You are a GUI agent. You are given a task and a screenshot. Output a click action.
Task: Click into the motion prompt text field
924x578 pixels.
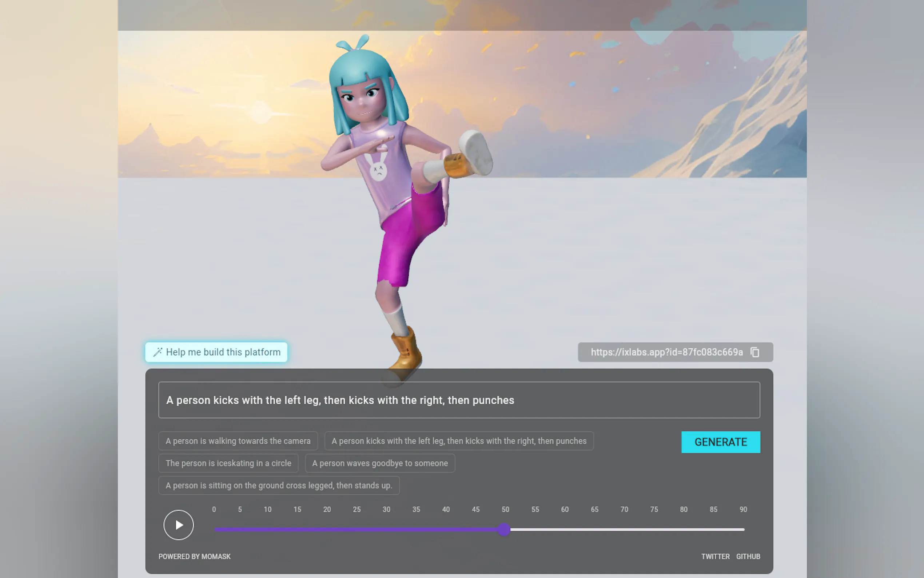coord(459,400)
